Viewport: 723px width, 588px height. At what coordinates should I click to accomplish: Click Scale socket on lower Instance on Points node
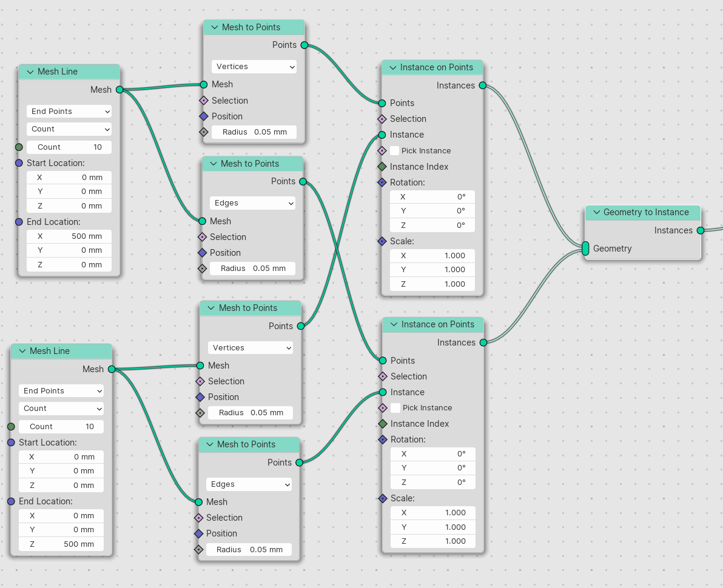coord(383,498)
